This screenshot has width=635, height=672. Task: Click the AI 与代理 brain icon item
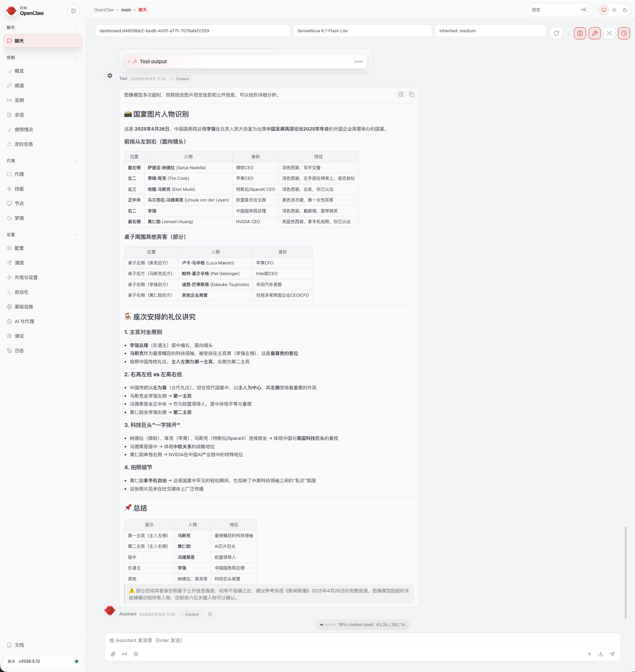(43, 322)
